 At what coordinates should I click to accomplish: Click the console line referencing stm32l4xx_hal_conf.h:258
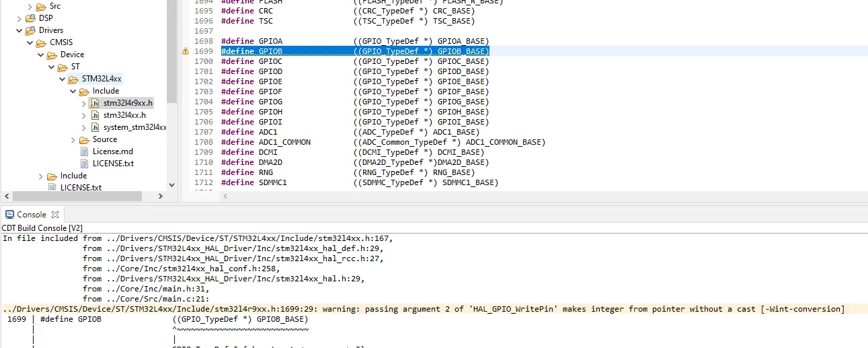pos(182,269)
